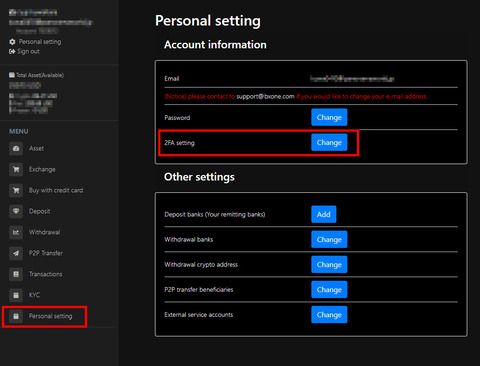Click the Withdrawal chart icon
The image size is (480, 366).
pos(16,232)
